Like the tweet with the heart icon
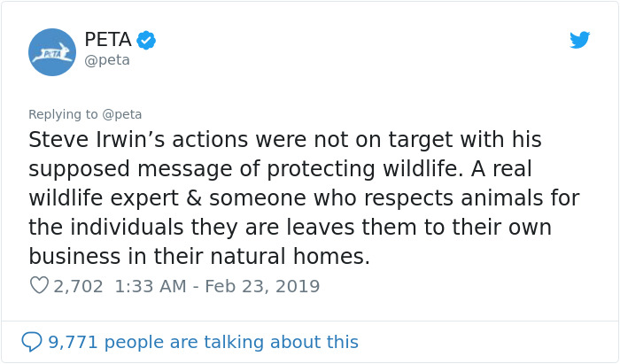 pyautogui.click(x=39, y=286)
